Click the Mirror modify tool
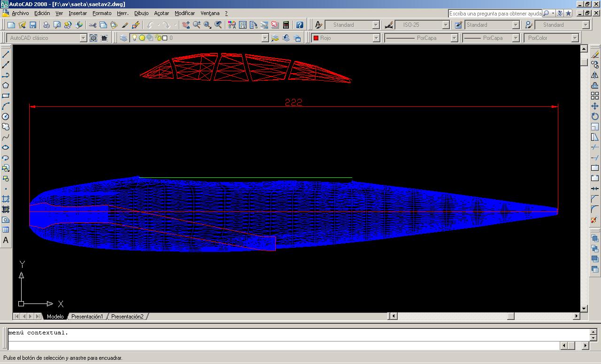Viewport: 601px width, 364px height. [x=595, y=75]
